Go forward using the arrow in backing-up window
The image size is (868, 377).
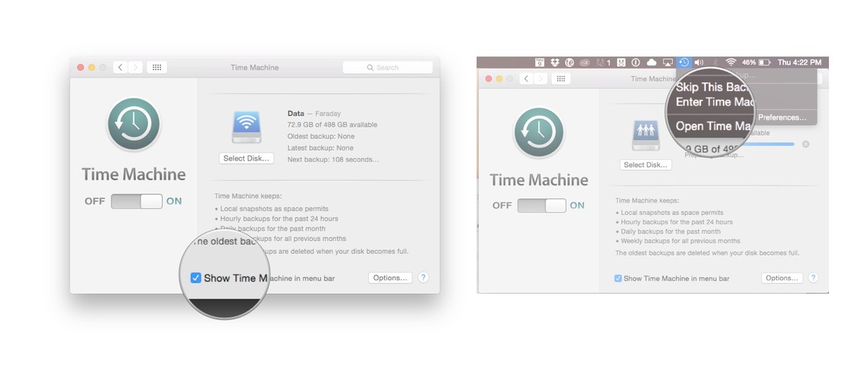(x=540, y=78)
